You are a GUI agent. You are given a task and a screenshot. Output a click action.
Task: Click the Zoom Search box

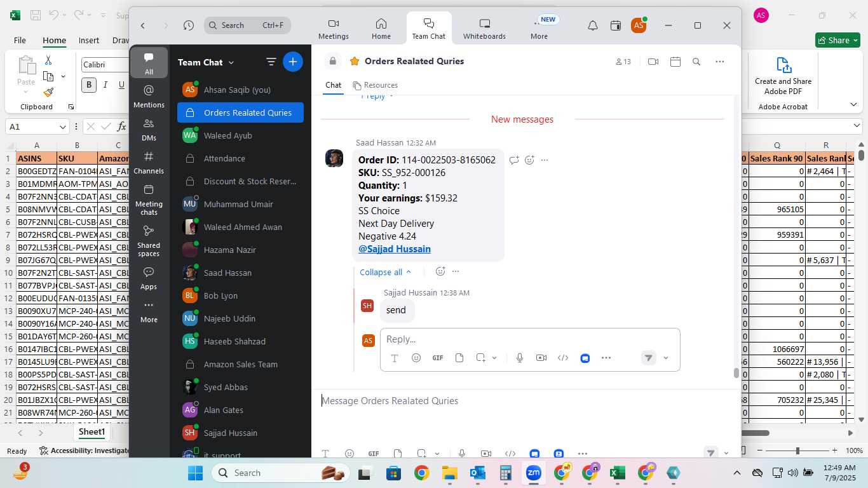pos(247,25)
